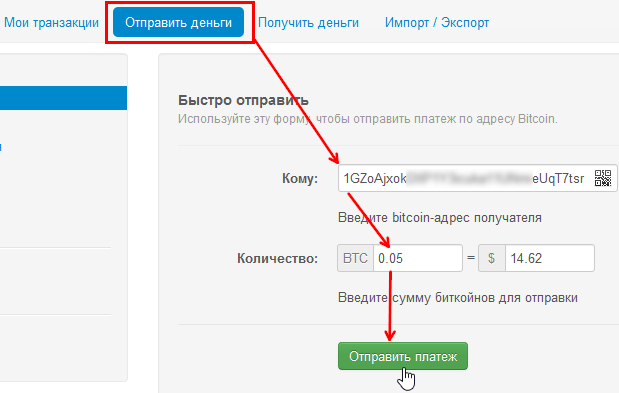The image size is (619, 393).
Task: Click the Быстро отправить heading
Action: tap(244, 100)
